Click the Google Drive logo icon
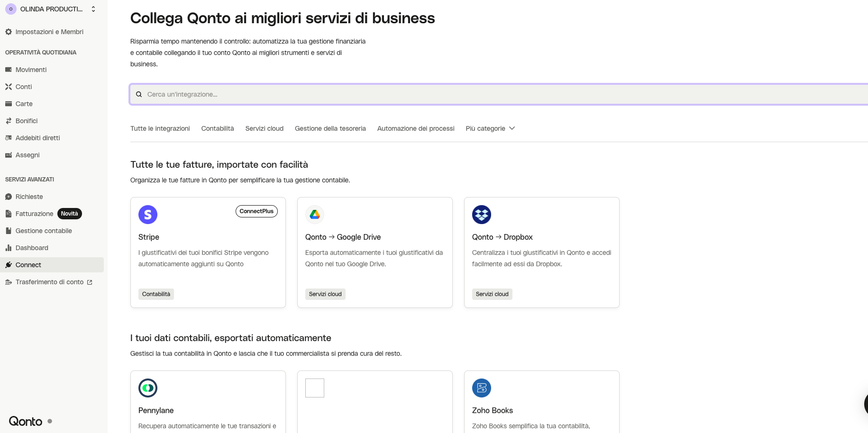Image resolution: width=868 pixels, height=433 pixels. (315, 215)
